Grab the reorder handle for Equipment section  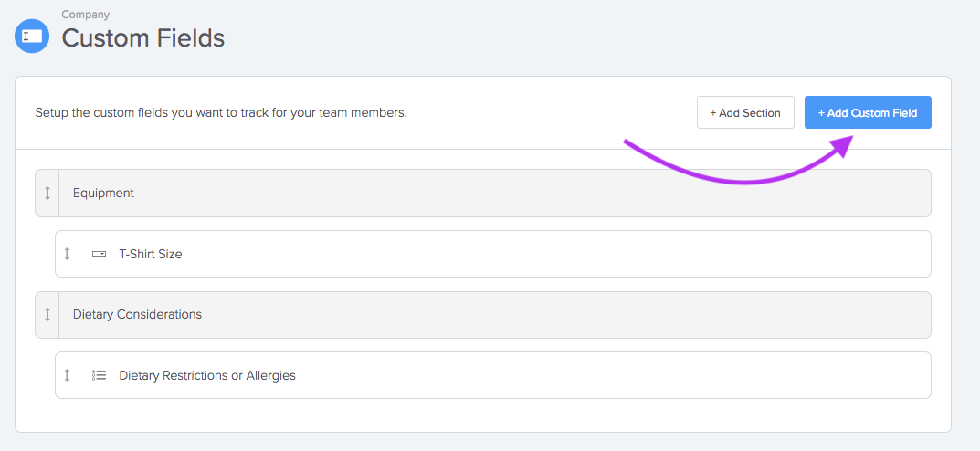pos(47,193)
